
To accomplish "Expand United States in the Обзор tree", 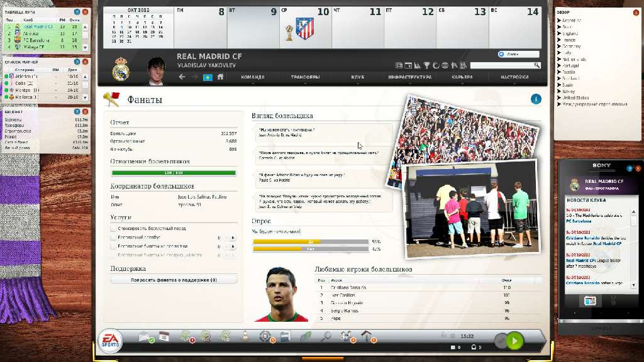I will coord(559,97).
